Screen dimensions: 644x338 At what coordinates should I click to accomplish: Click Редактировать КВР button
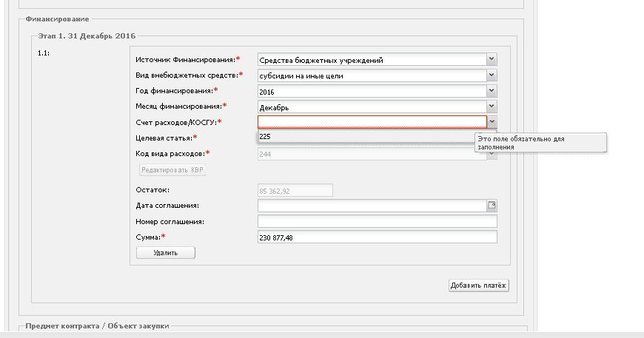tap(172, 170)
